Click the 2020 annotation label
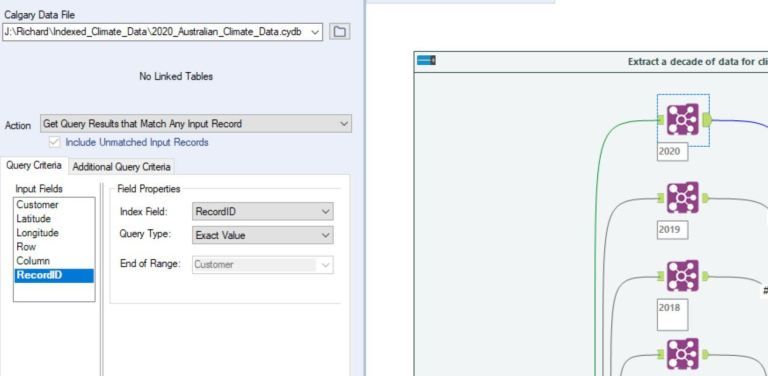The image size is (768, 376). pos(672,152)
